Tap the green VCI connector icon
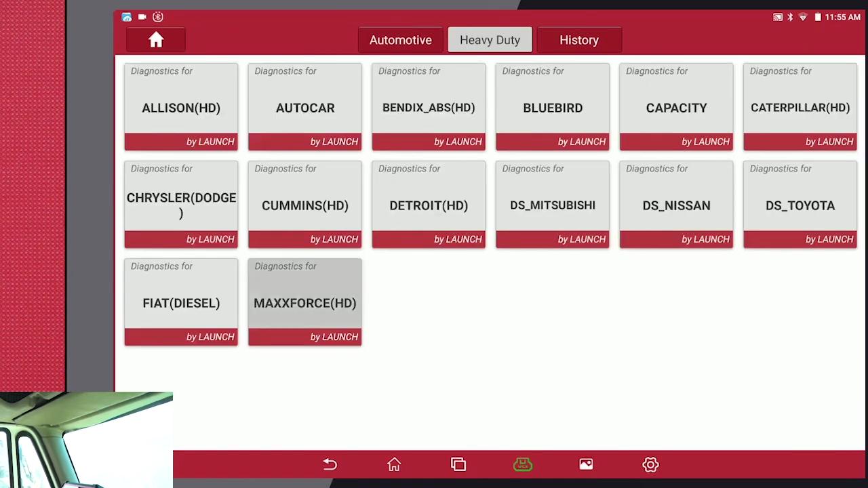The image size is (868, 488). 522,464
